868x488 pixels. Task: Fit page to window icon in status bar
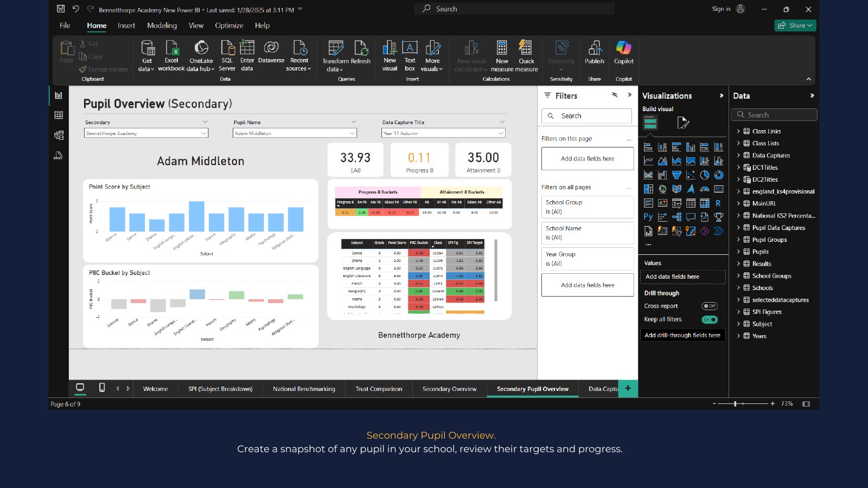pyautogui.click(x=806, y=404)
